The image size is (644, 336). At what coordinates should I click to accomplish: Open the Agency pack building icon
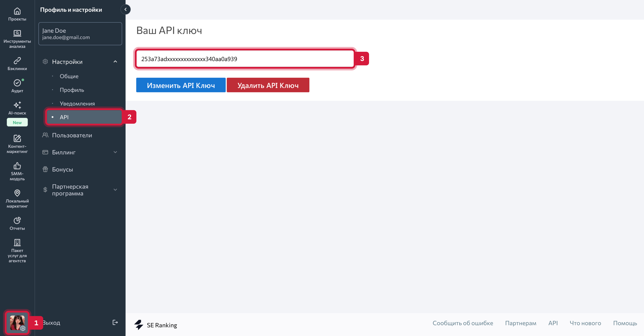pos(17,243)
